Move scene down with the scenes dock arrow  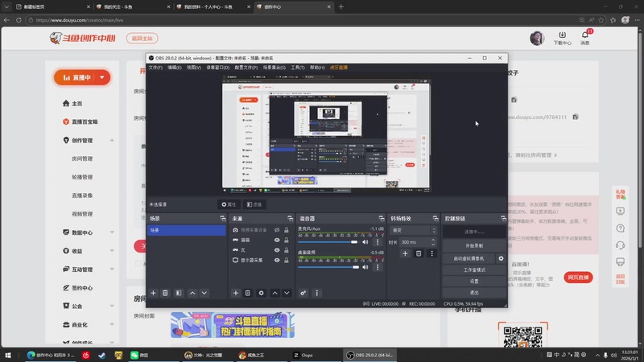click(204, 293)
